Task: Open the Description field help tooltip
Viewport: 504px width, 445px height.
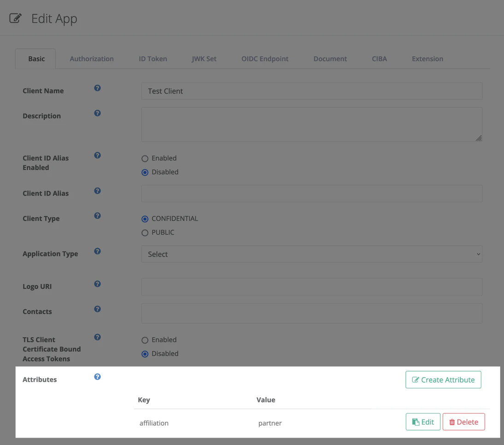Action: (x=97, y=113)
